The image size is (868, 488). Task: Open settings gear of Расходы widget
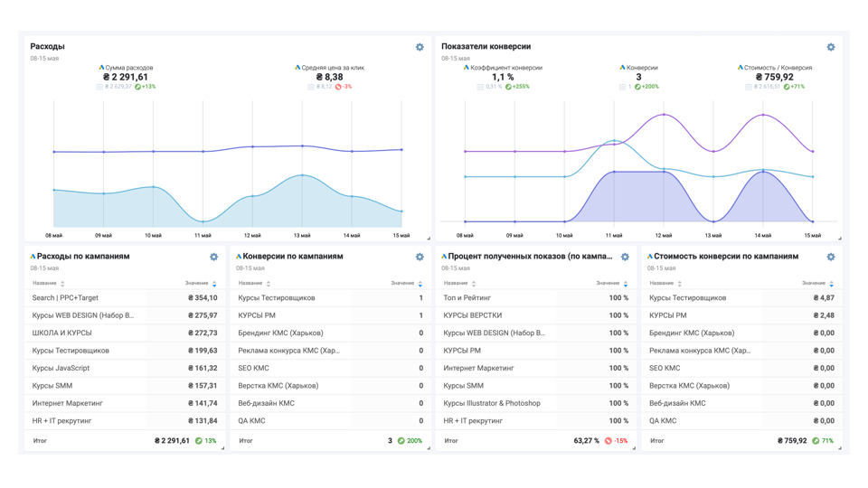point(420,47)
